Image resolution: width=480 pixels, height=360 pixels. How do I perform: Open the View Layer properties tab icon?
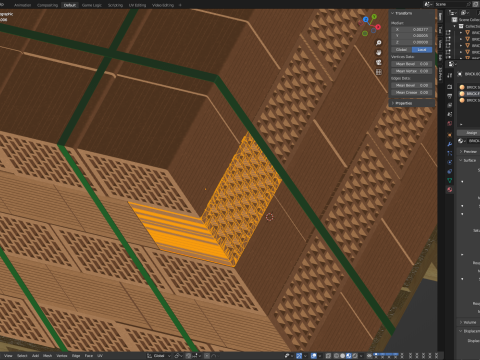coord(450,105)
